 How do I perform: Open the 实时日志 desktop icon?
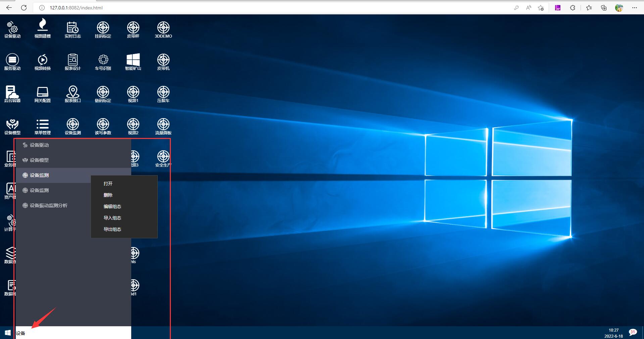[x=73, y=30]
